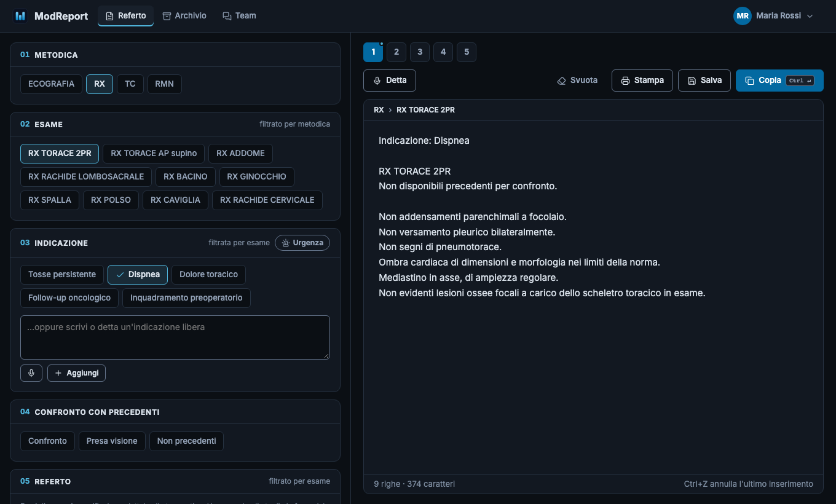Image resolution: width=836 pixels, height=504 pixels.
Task: Choose the RX RACHIDE CERVICALE exam
Action: tap(267, 200)
